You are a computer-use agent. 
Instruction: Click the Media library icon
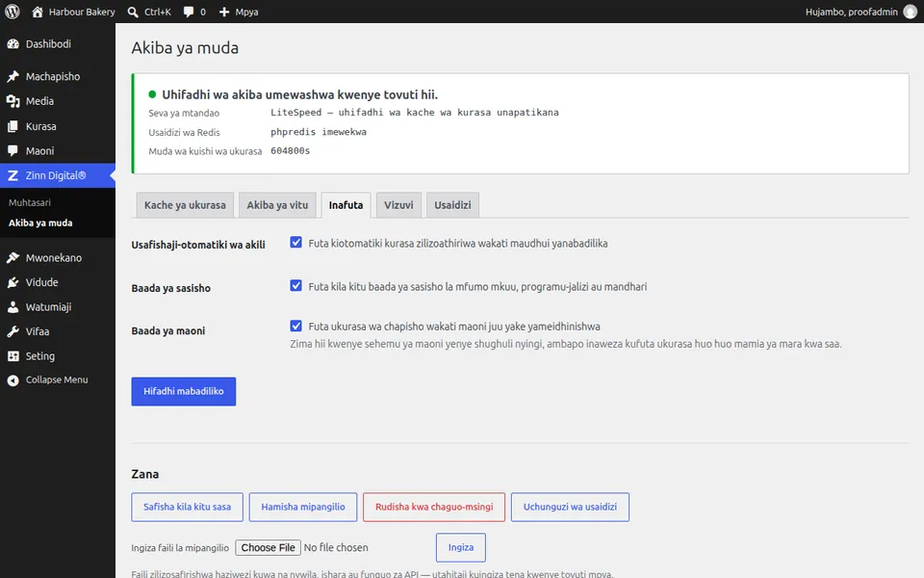(x=13, y=101)
